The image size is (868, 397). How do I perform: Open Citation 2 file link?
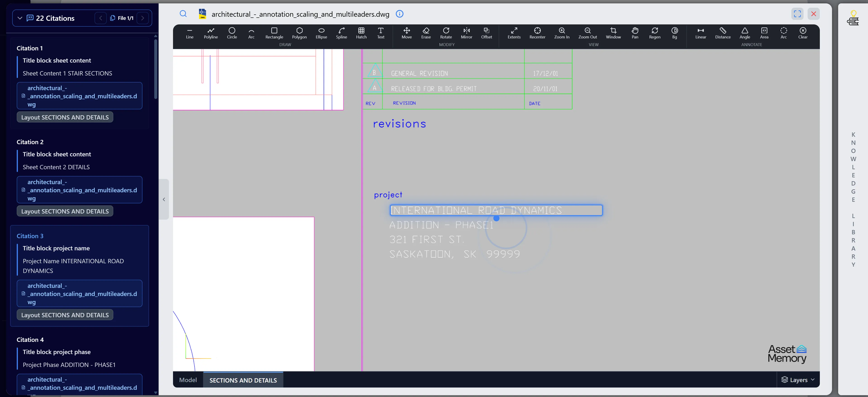tap(80, 190)
